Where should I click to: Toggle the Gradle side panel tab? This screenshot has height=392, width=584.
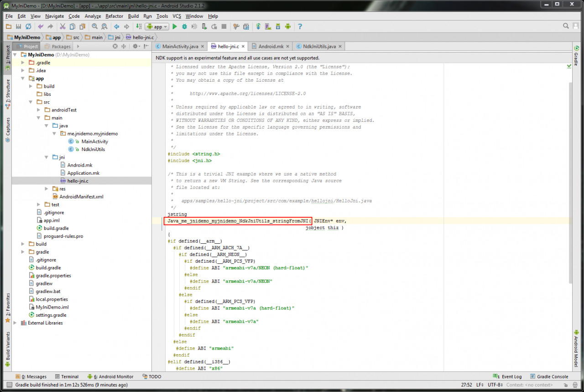576,56
